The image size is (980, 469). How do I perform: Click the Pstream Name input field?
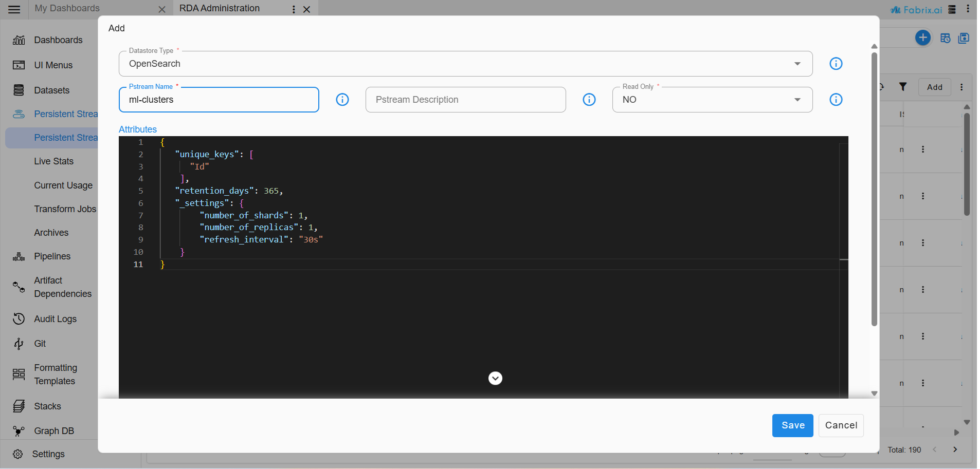219,100
